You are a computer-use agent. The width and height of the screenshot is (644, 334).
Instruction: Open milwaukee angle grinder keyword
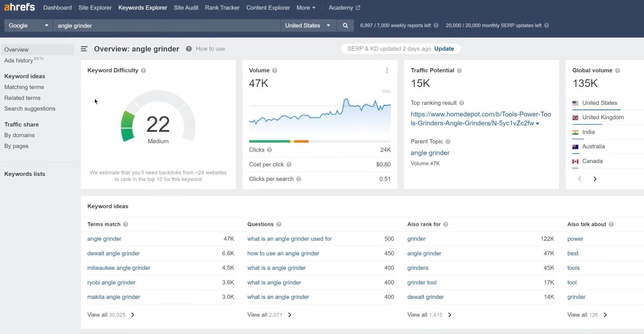(119, 268)
